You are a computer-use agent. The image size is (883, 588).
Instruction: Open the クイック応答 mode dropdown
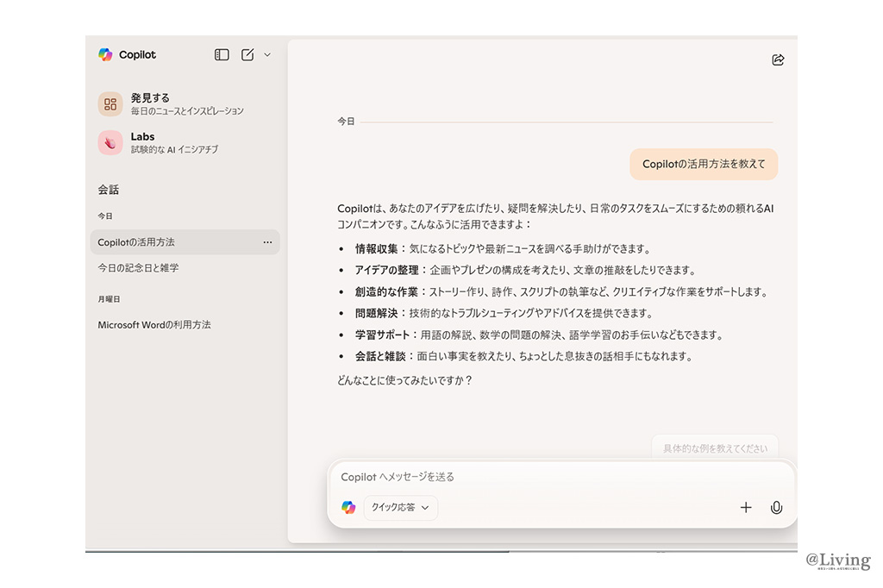point(400,508)
